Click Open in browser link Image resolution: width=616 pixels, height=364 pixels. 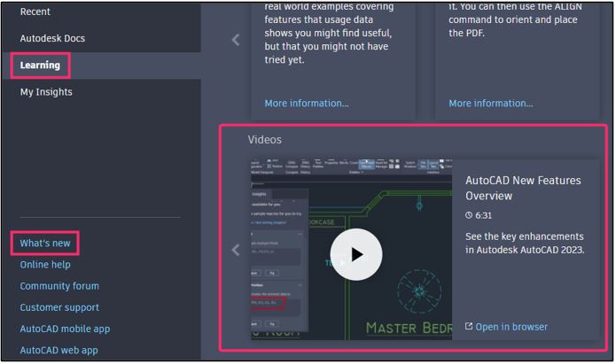point(511,327)
